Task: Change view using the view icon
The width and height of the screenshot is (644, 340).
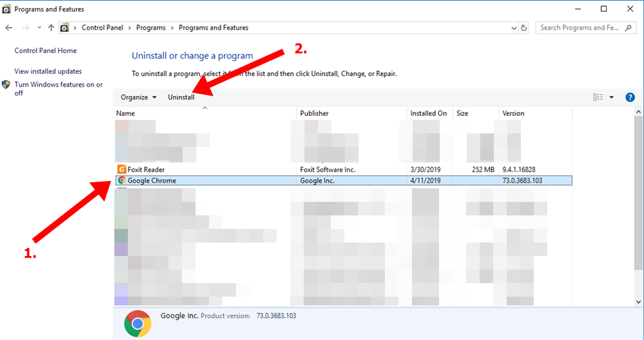Action: [598, 97]
